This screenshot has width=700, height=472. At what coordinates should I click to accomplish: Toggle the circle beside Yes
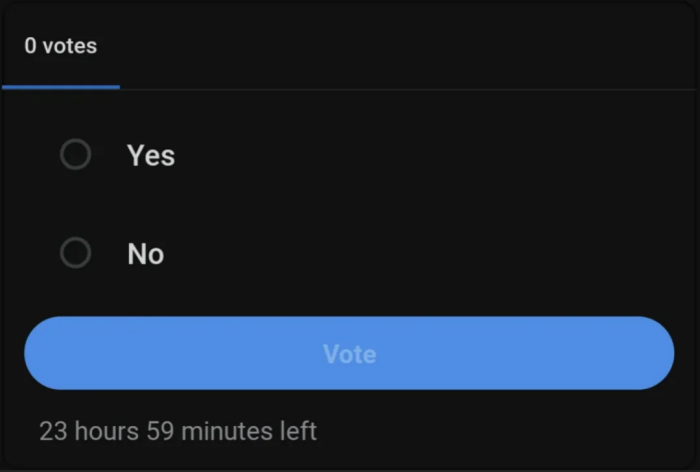click(76, 155)
